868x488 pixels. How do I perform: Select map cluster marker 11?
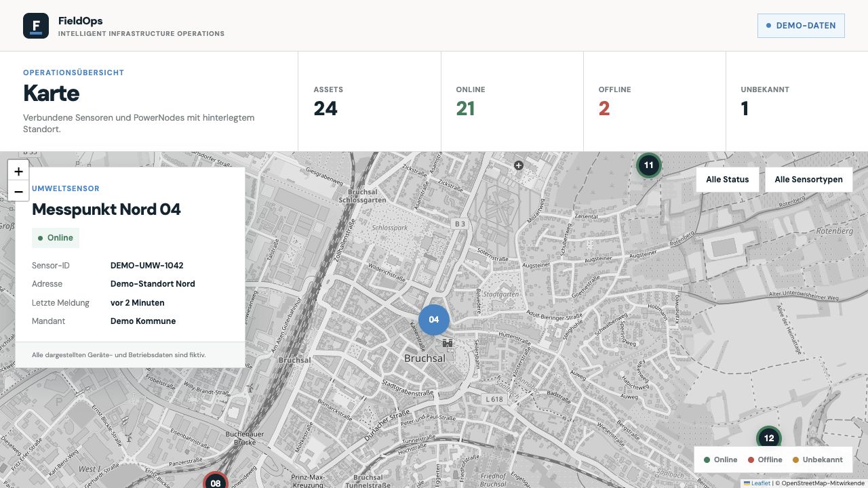(649, 165)
